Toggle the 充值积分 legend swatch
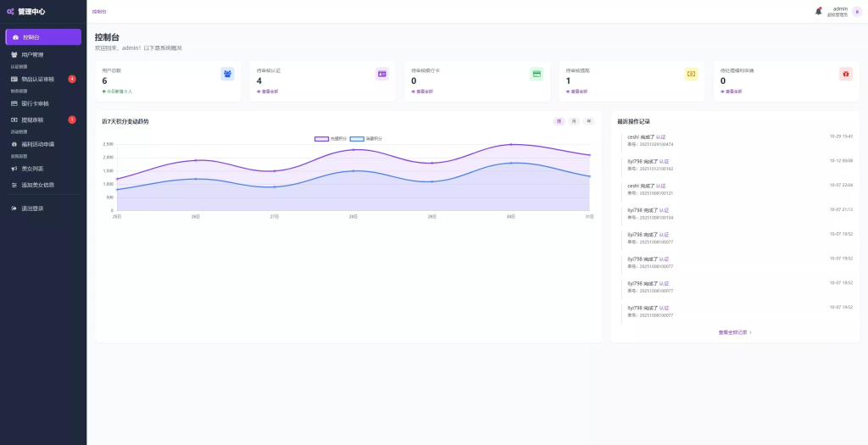This screenshot has height=445, width=868. point(321,138)
